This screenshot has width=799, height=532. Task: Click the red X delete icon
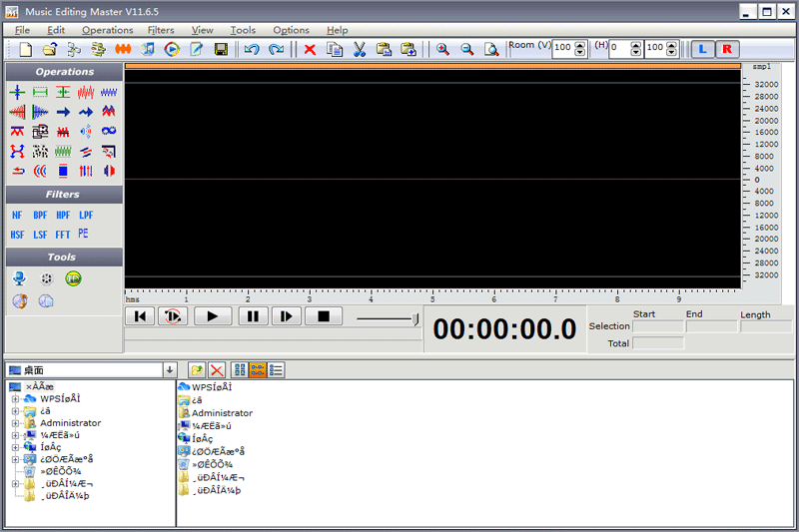310,49
